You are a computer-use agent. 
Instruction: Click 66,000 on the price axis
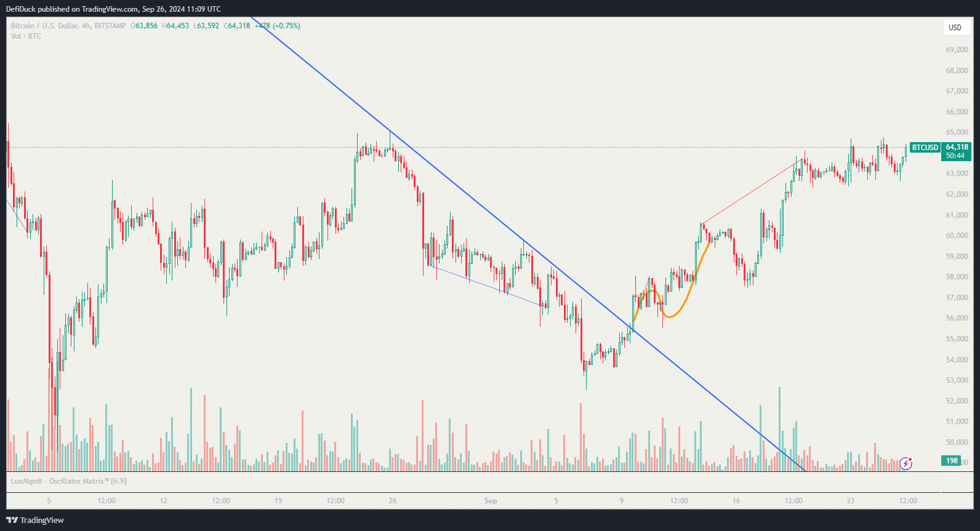coord(957,112)
